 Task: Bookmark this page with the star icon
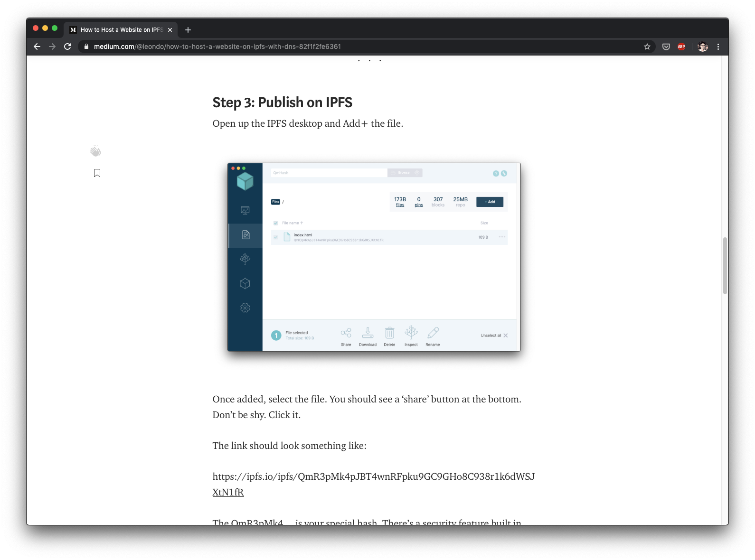647,47
